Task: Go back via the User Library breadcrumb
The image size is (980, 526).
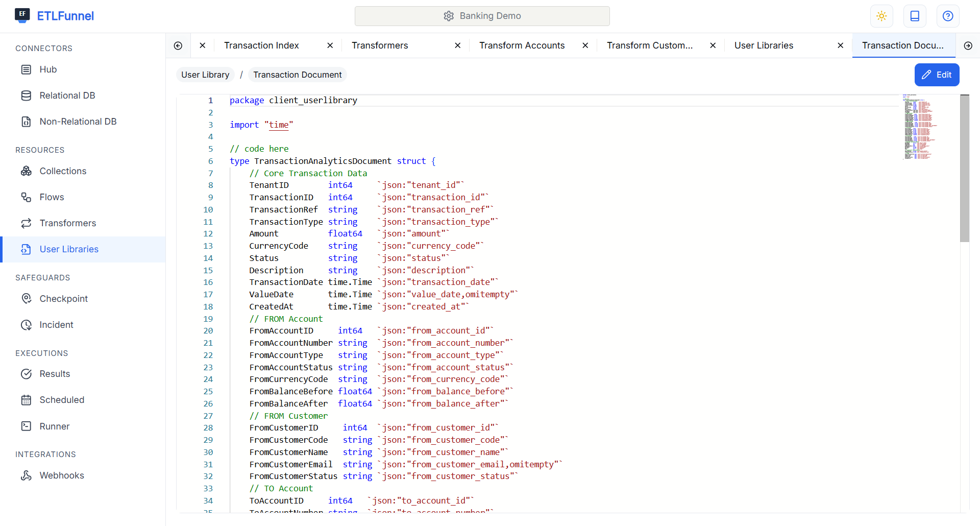Action: [205, 75]
